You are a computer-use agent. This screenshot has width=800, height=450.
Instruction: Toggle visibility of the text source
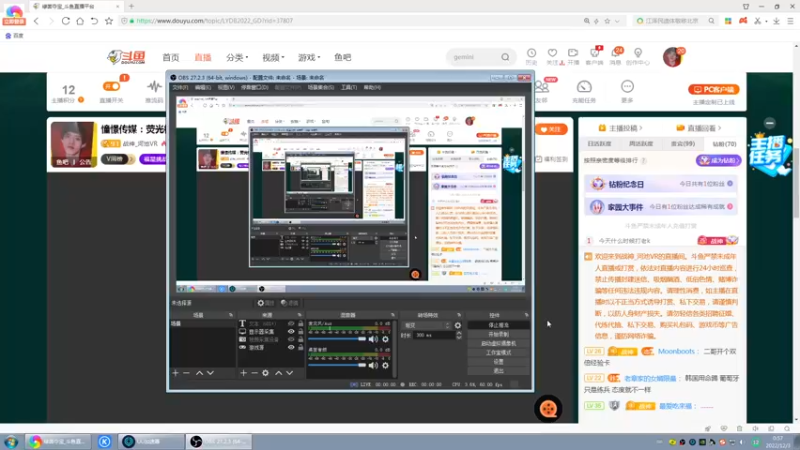291,323
